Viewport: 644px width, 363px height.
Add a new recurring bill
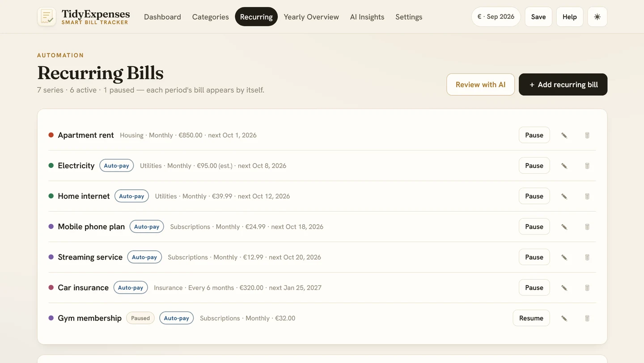tap(563, 85)
